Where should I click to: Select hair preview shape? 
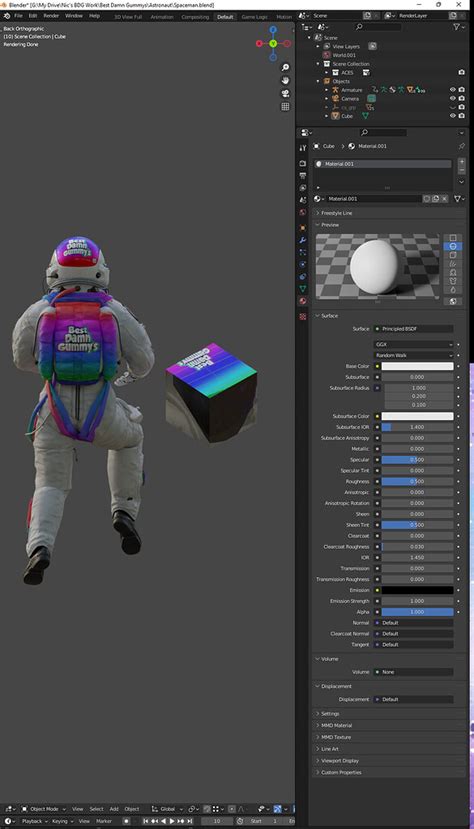point(453,263)
